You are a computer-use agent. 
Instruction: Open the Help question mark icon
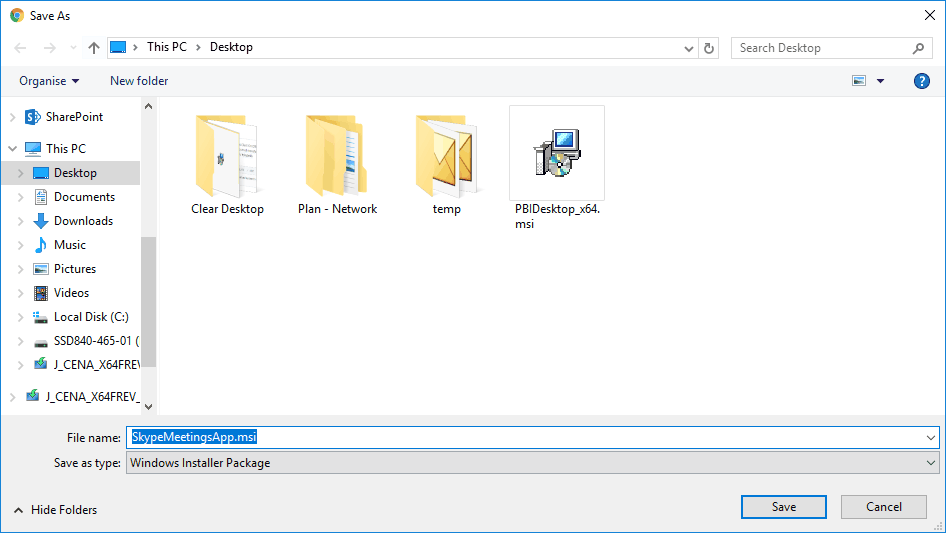(922, 81)
